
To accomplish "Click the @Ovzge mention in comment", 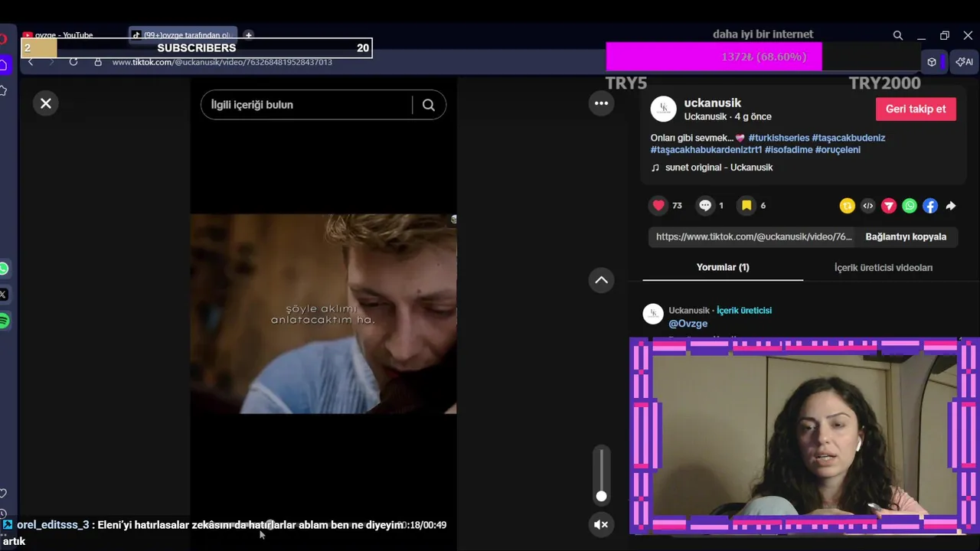I will coord(688,324).
